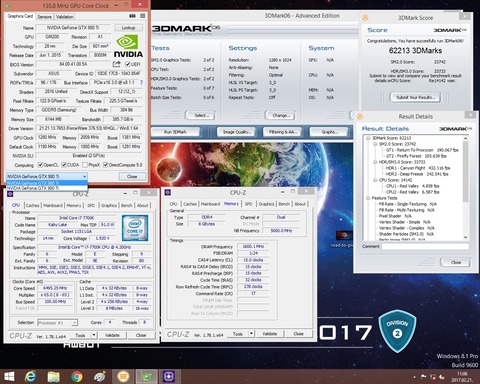480x384 pixels.
Task: Click the Change... button under Settings
Action: point(281,115)
